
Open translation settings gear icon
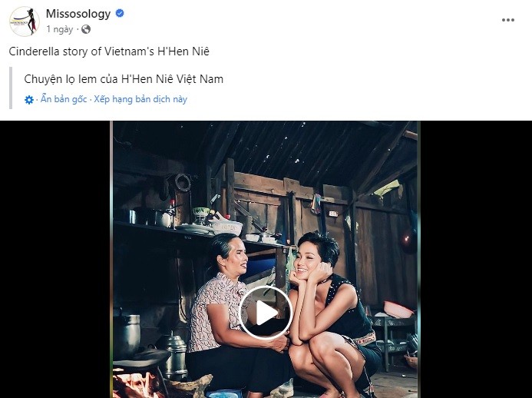pos(29,100)
